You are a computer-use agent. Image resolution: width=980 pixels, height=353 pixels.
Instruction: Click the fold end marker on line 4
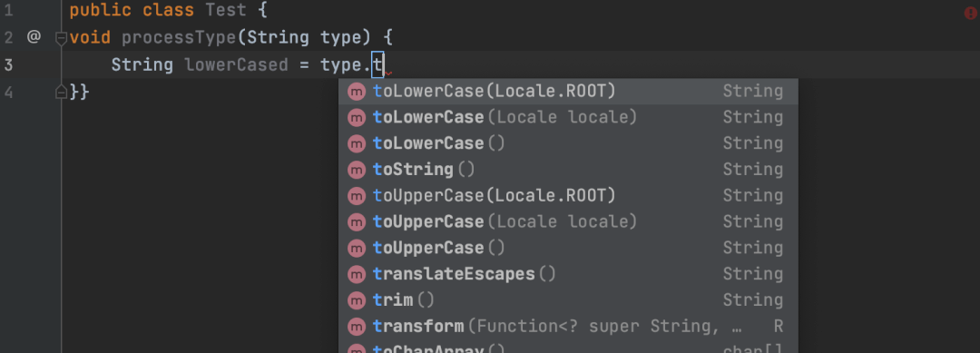coord(62,92)
